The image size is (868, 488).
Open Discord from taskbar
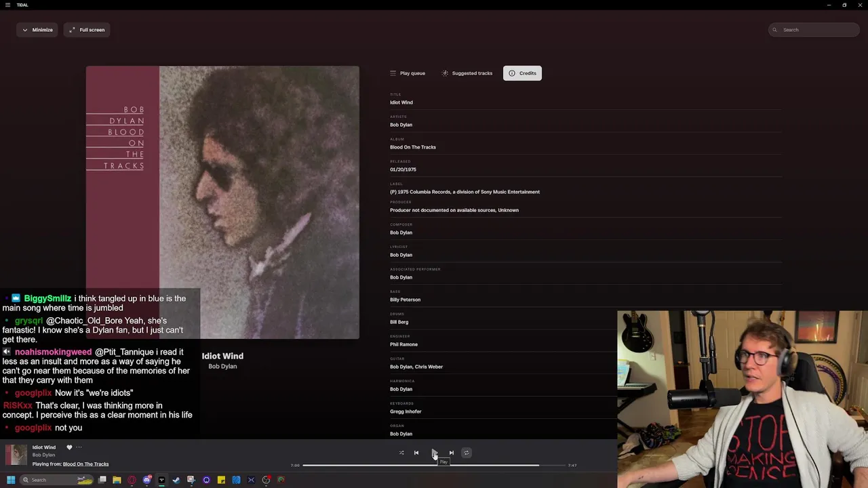[147, 480]
